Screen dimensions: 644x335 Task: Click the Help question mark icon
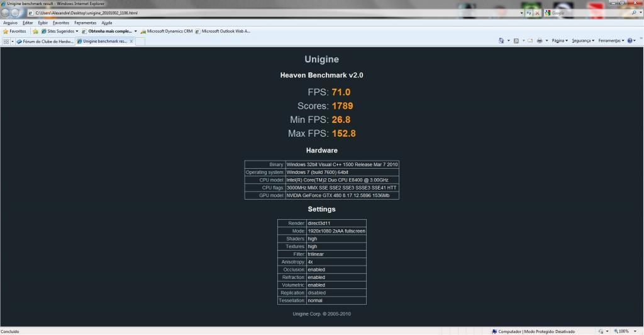(630, 41)
